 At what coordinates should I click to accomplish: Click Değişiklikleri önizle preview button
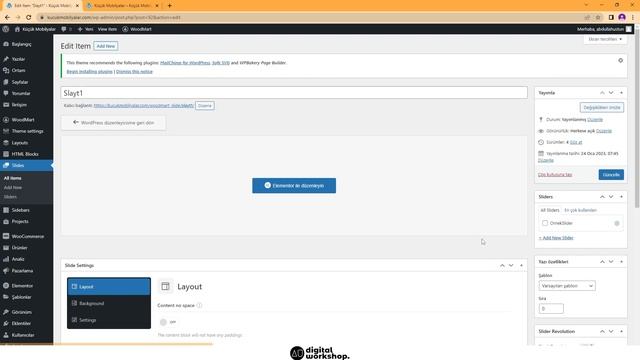point(602,107)
